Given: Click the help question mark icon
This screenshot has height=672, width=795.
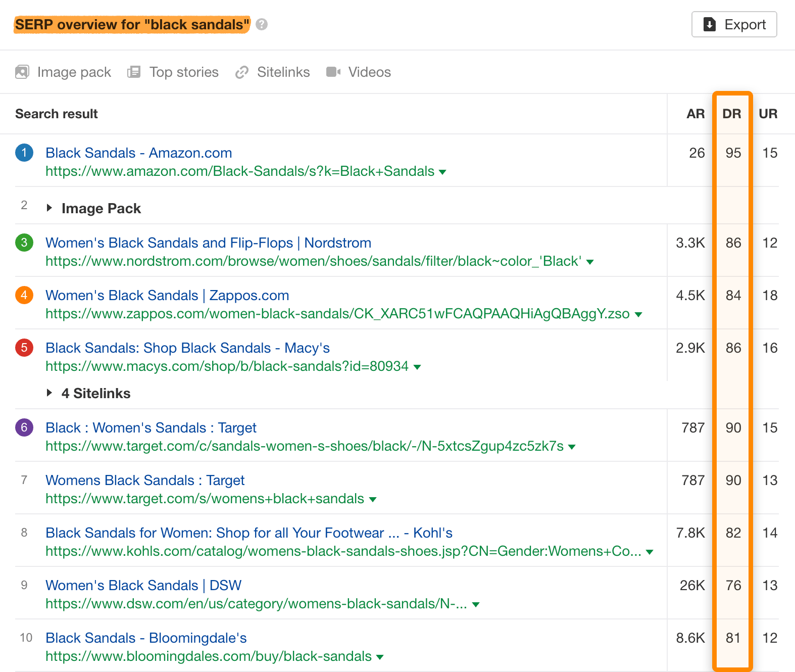Looking at the screenshot, I should click(262, 24).
